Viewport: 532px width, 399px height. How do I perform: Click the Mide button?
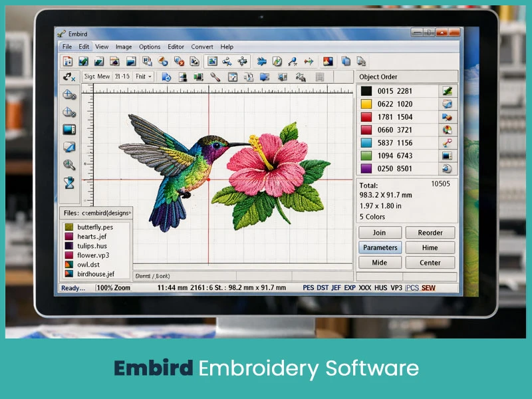pyautogui.click(x=380, y=263)
